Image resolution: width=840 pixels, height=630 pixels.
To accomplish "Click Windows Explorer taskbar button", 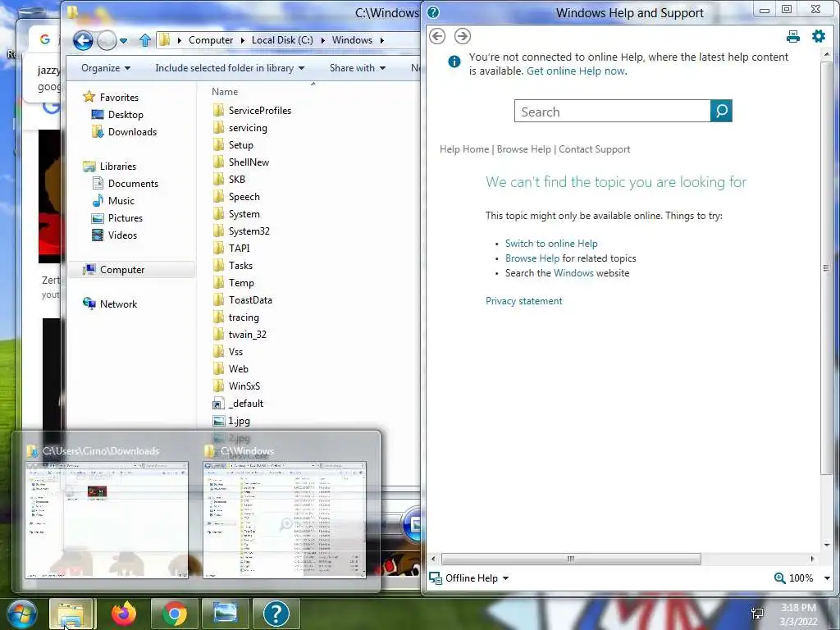I will [71, 614].
